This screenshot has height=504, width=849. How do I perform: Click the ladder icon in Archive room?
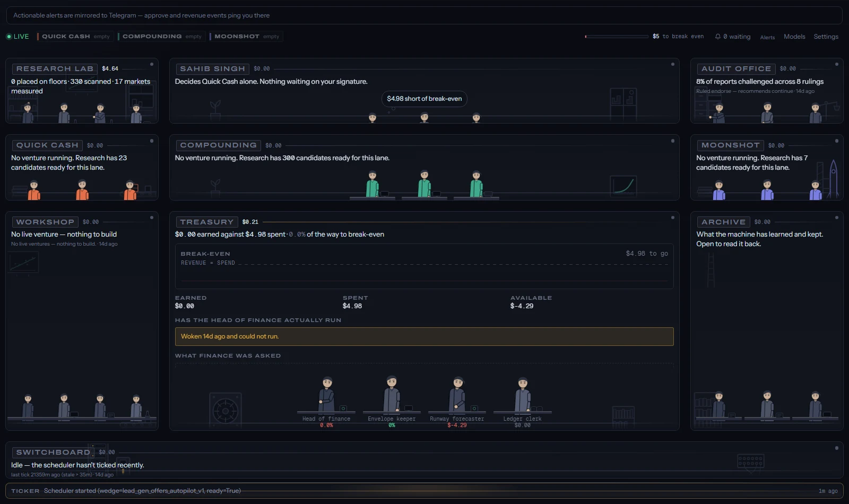click(711, 270)
